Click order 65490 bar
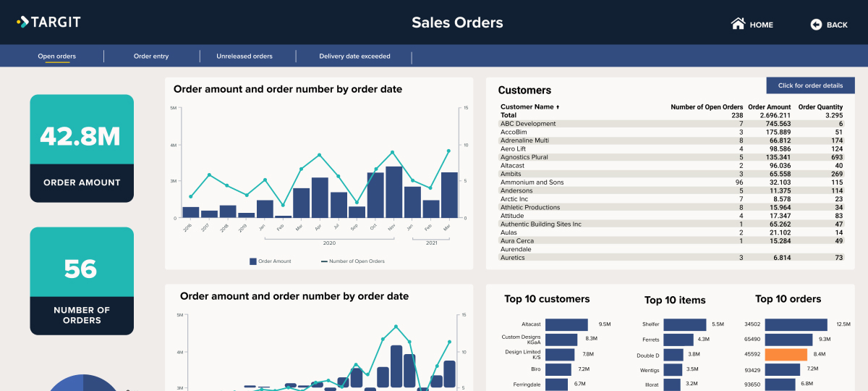This screenshot has width=868, height=391. click(788, 339)
